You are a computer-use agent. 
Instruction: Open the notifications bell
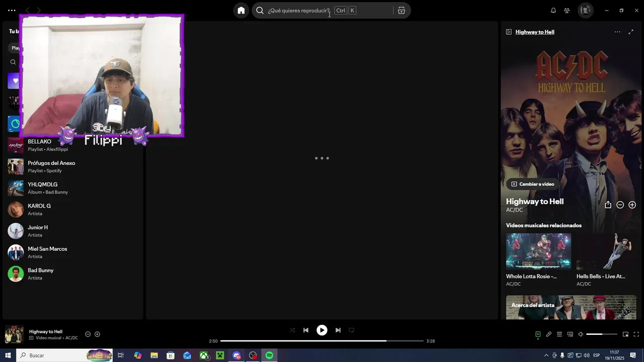pyautogui.click(x=553, y=11)
